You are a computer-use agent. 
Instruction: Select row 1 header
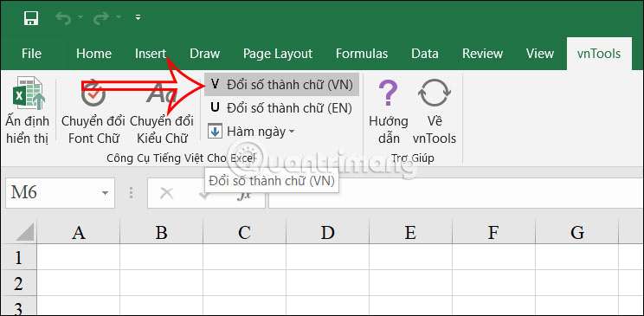(x=19, y=257)
